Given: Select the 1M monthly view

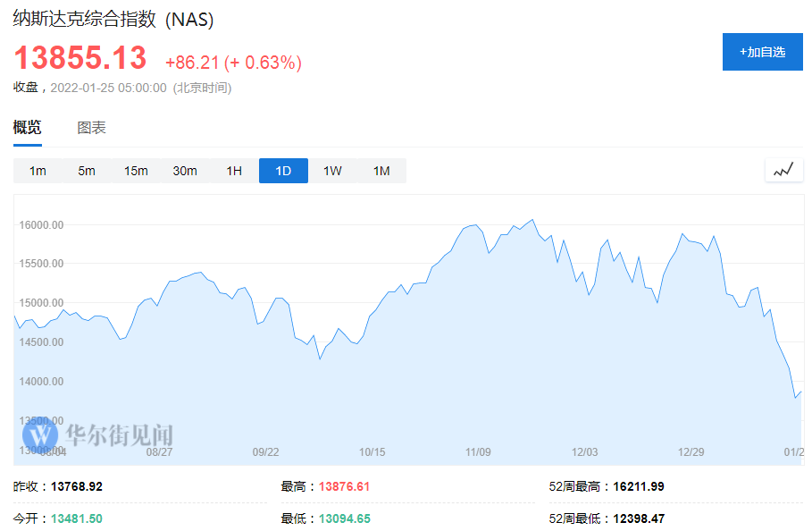Looking at the screenshot, I should (381, 171).
